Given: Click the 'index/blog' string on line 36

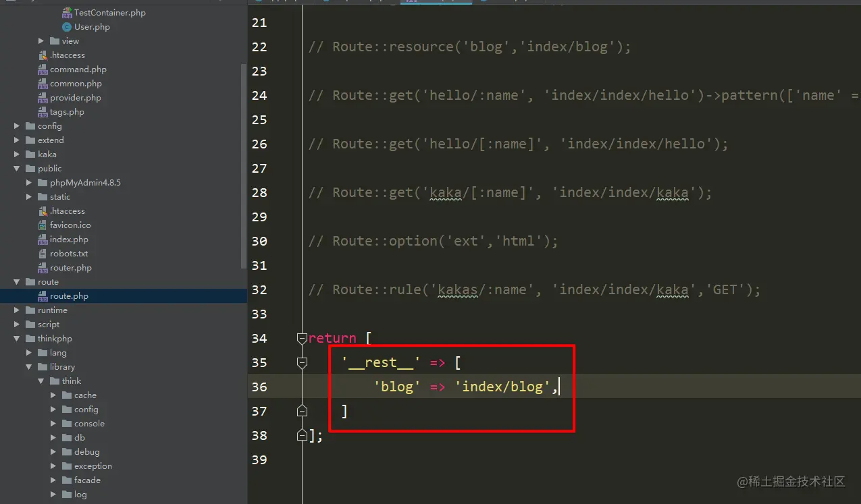Looking at the screenshot, I should [502, 387].
